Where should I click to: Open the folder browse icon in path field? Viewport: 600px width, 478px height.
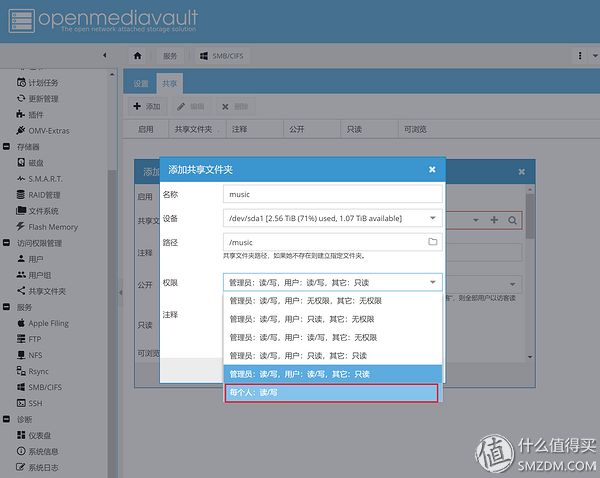point(432,242)
